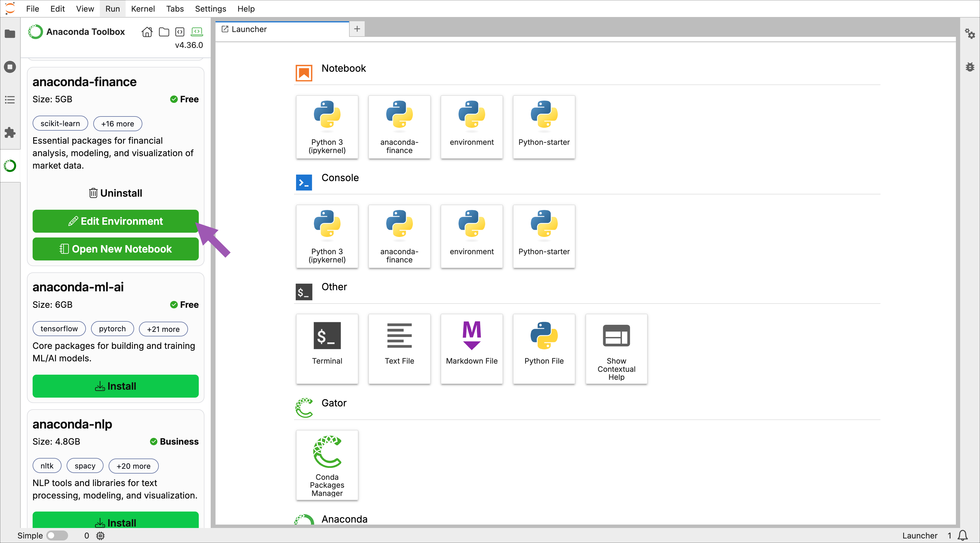This screenshot has width=980, height=543.
Task: Expand the +16 more packages chip
Action: tap(118, 124)
